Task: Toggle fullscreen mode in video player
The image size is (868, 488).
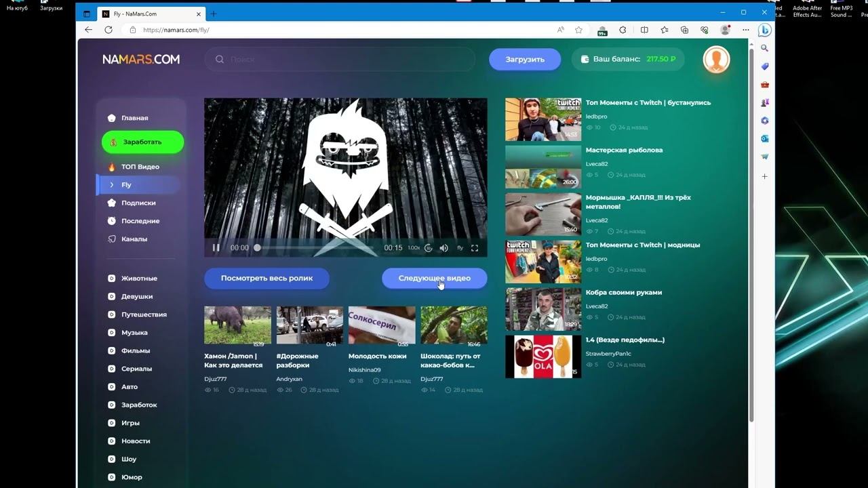Action: pyautogui.click(x=475, y=248)
